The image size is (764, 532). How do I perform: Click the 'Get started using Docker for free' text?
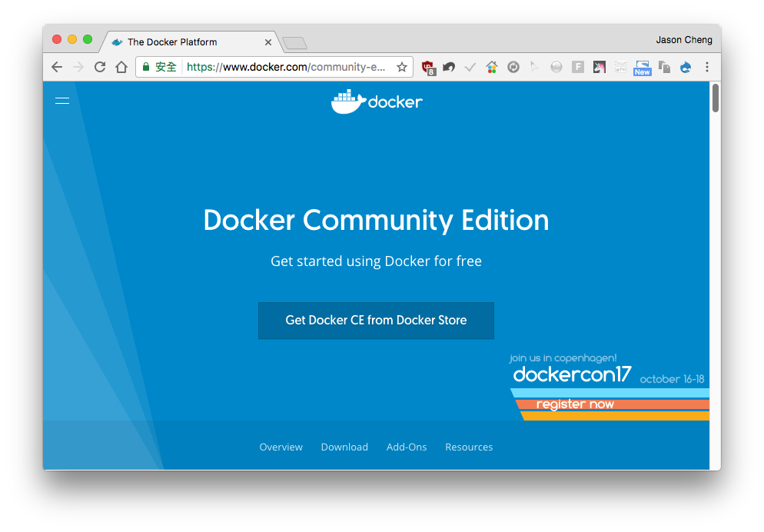(x=376, y=261)
